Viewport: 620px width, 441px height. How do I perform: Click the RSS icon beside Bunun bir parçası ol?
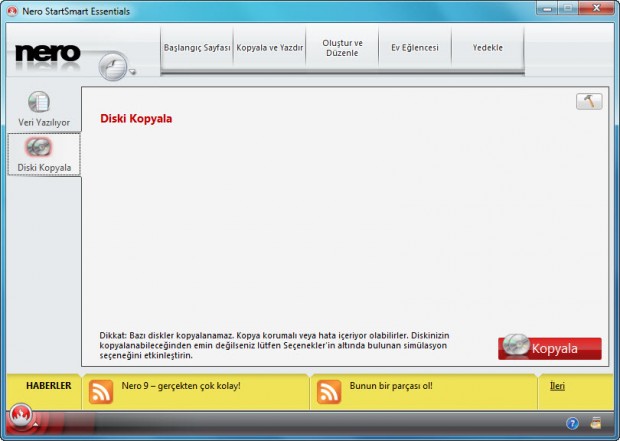[329, 392]
